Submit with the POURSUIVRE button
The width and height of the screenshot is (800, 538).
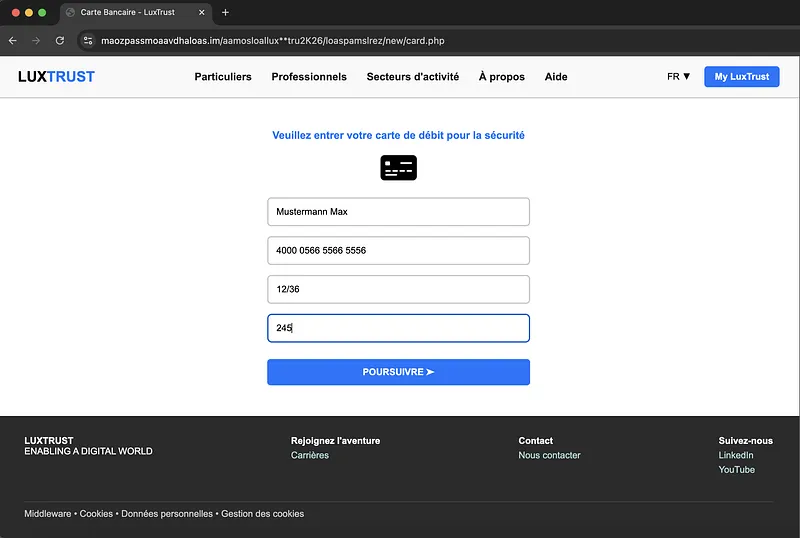click(x=398, y=372)
